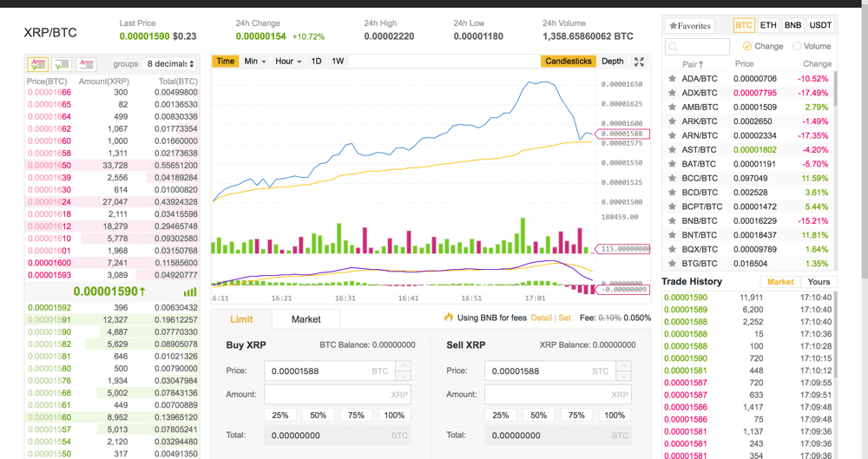Set chart interval to 1D
Image resolution: width=868 pixels, height=459 pixels.
click(x=316, y=62)
